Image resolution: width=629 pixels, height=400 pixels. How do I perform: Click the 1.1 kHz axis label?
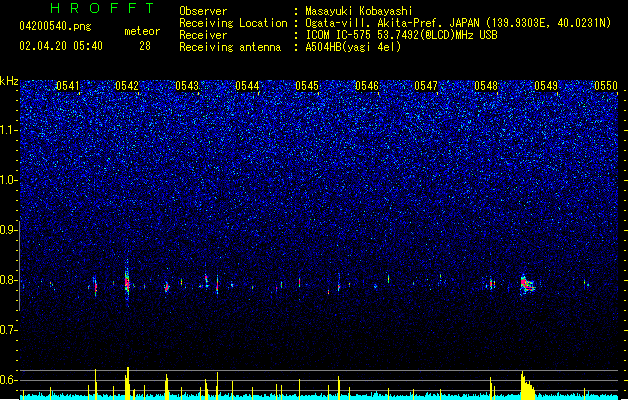9,130
